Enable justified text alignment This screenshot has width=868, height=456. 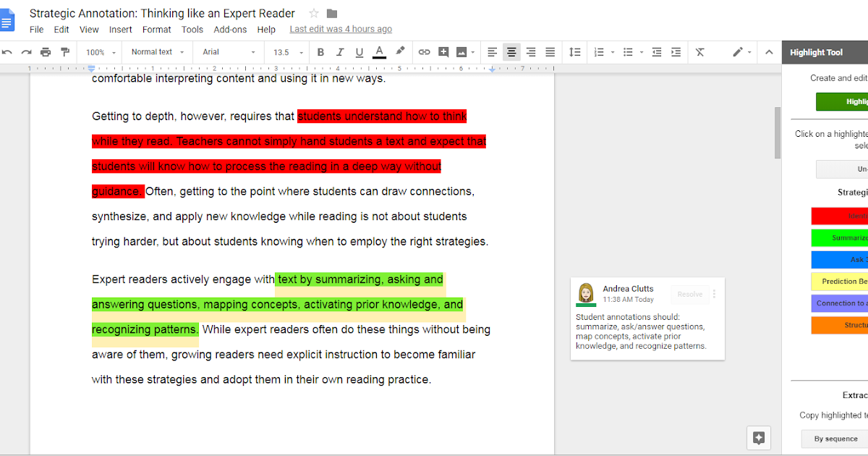549,51
